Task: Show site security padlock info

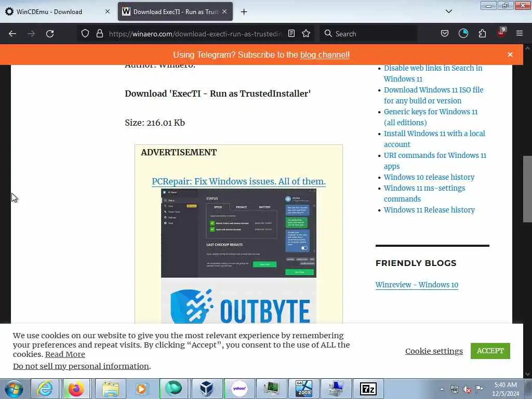Action: pos(99,34)
